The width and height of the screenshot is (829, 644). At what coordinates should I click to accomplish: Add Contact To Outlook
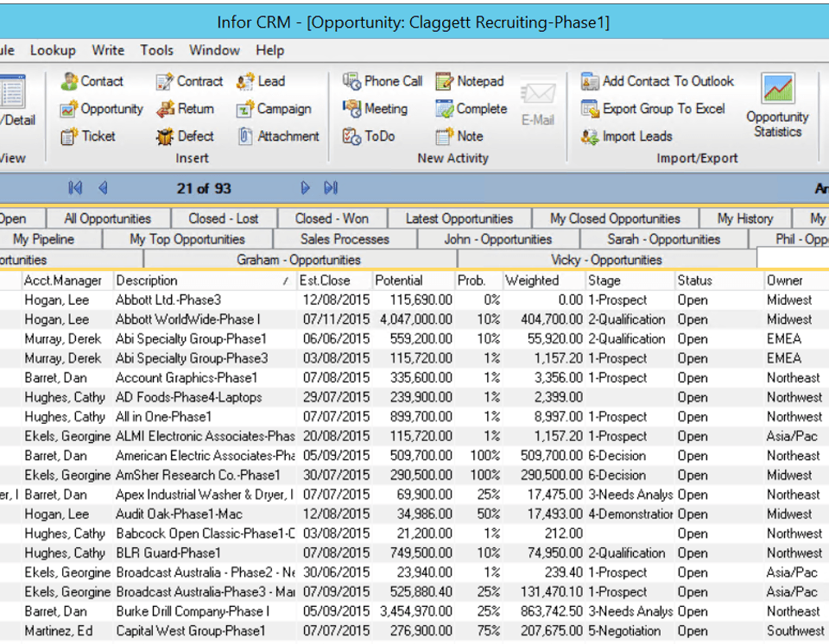click(x=657, y=81)
